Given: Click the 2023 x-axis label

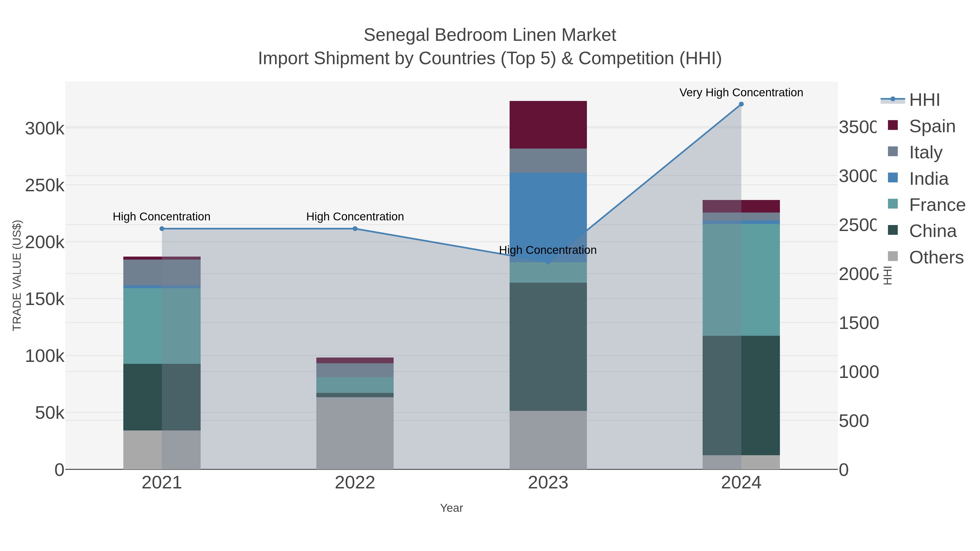Looking at the screenshot, I should tap(548, 482).
